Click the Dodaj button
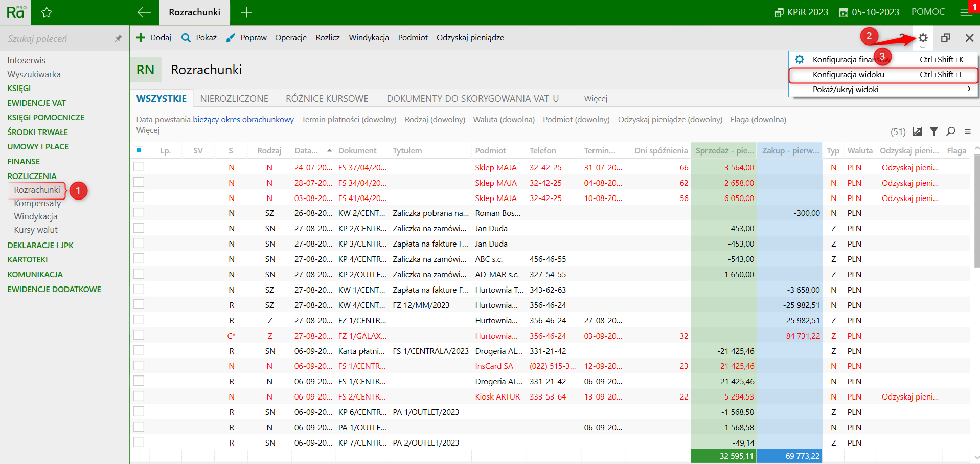The height and width of the screenshot is (464, 980). 154,38
